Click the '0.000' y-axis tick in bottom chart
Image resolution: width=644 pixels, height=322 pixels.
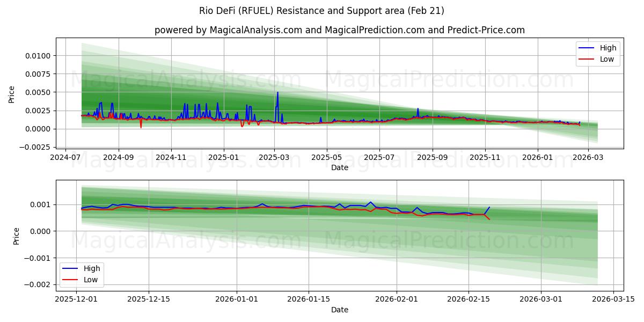(41, 231)
